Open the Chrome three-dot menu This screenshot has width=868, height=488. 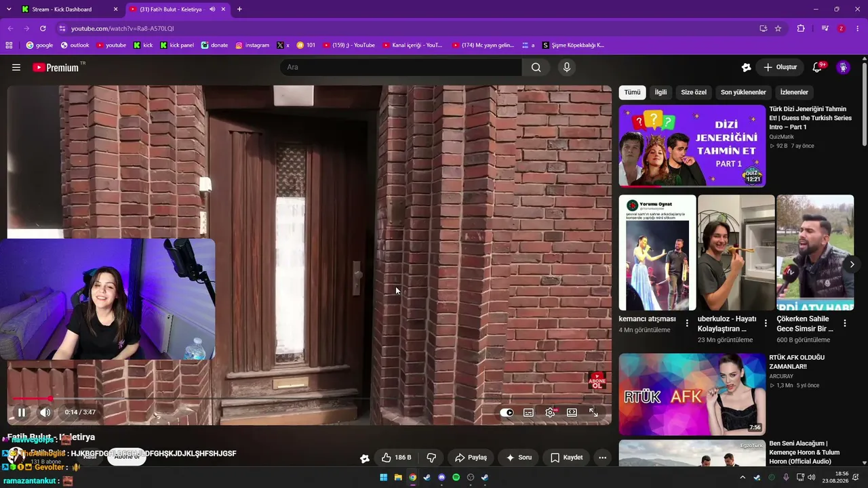[858, 28]
